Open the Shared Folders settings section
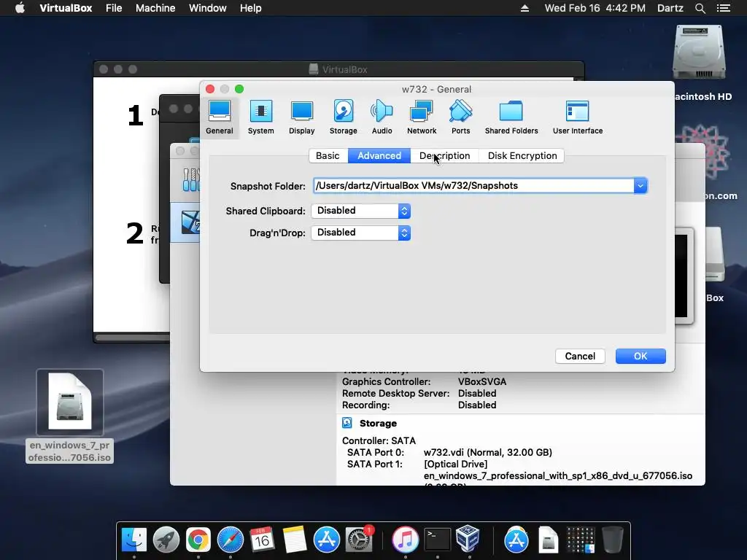Viewport: 747px width, 560px height. [x=511, y=117]
